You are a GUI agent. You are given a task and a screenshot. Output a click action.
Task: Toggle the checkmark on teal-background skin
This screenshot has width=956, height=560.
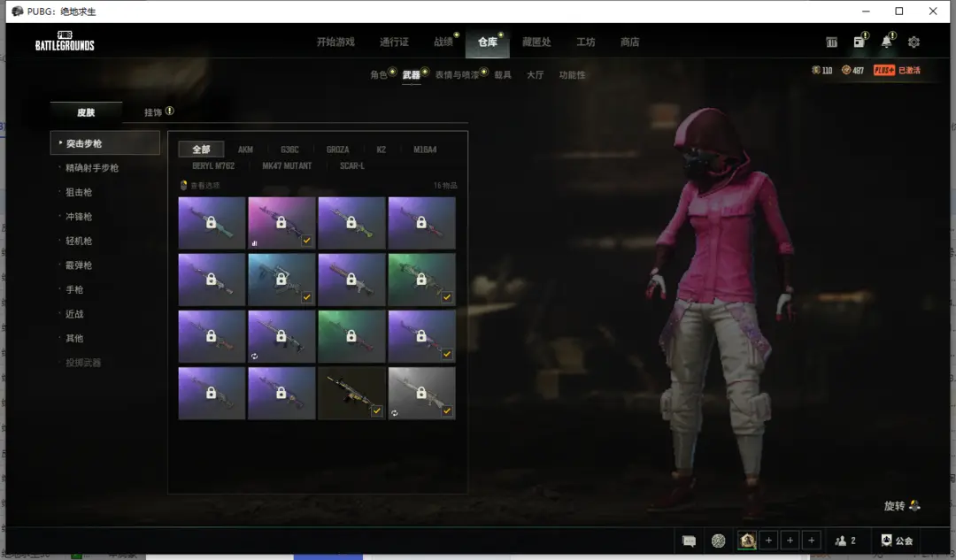(306, 297)
